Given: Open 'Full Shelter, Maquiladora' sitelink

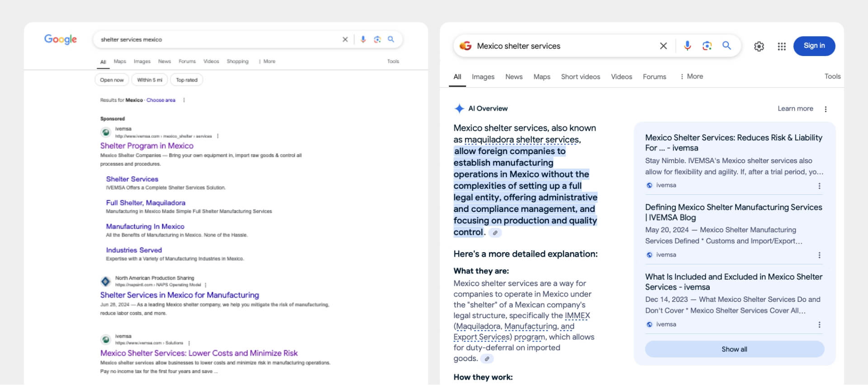Looking at the screenshot, I should point(146,202).
